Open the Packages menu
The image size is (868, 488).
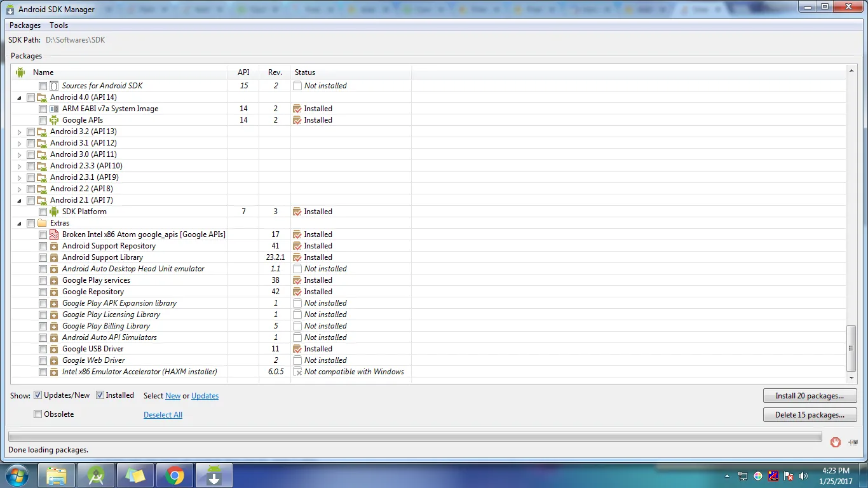[25, 25]
